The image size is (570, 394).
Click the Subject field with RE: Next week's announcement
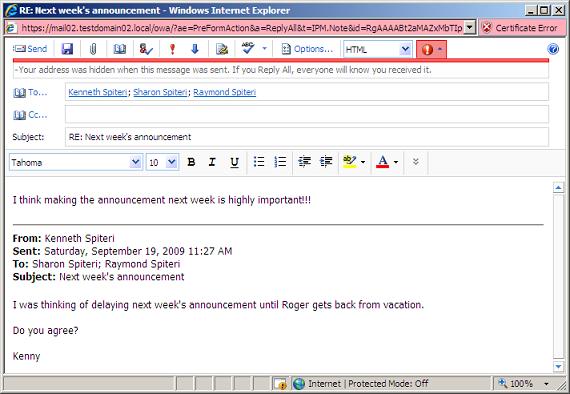pyautogui.click(x=307, y=137)
